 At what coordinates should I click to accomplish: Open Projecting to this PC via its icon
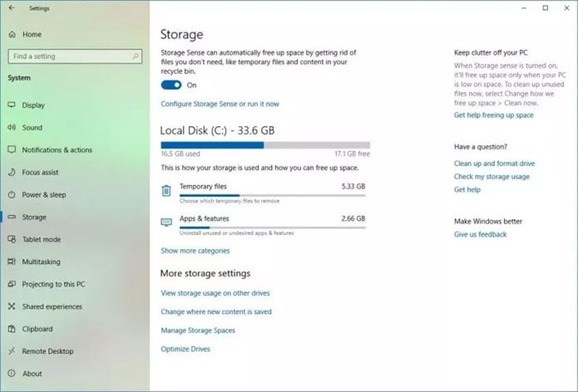pyautogui.click(x=12, y=284)
